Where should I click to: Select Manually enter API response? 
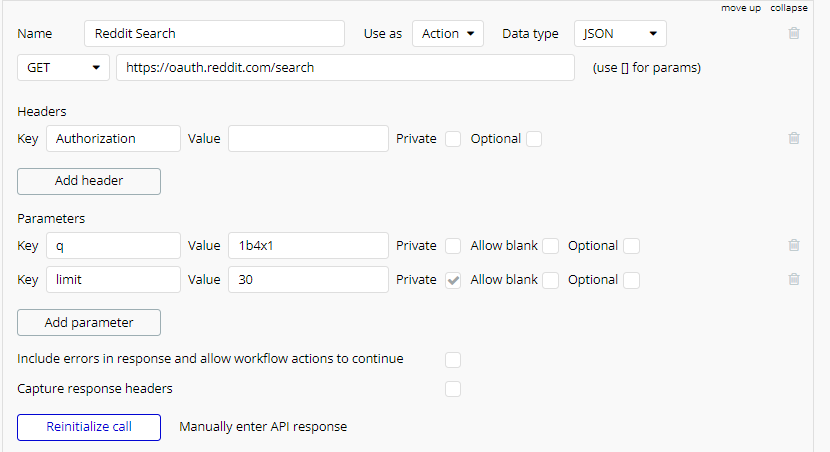(x=263, y=427)
